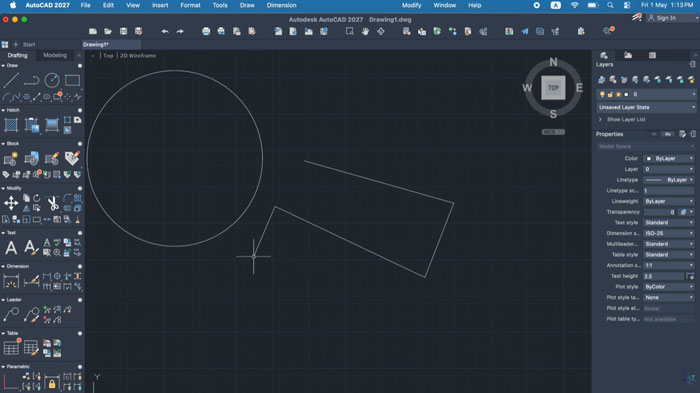The image size is (700, 393).
Task: Select the Ellipse tool
Action: pyautogui.click(x=47, y=96)
